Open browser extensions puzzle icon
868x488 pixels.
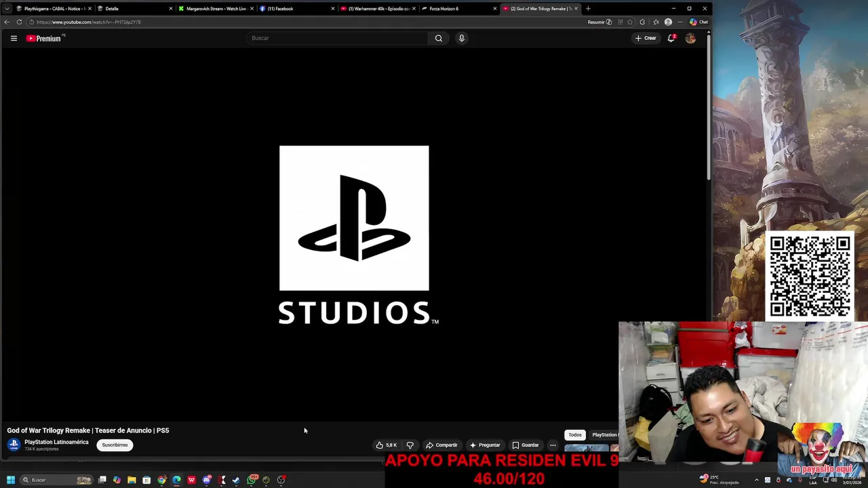coord(642,22)
